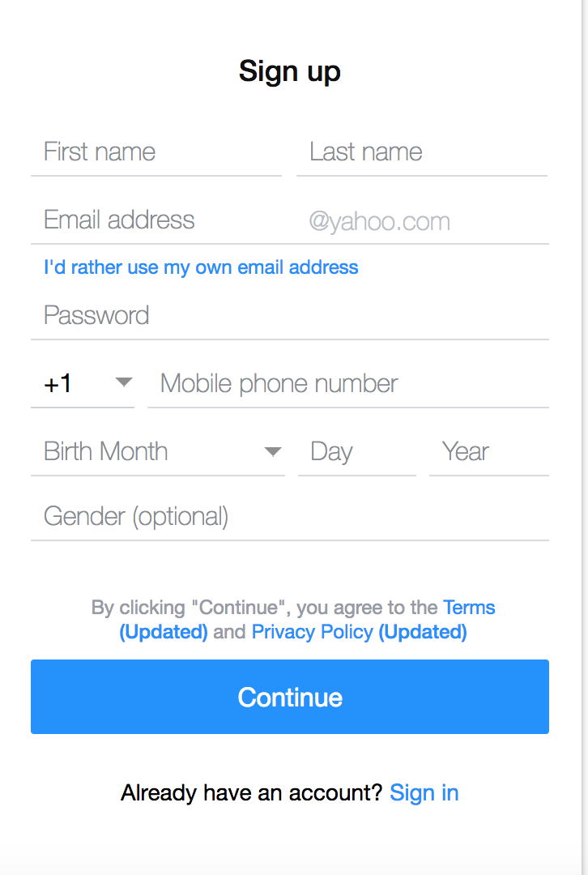
Task: Go to Sign in link
Action: point(424,792)
